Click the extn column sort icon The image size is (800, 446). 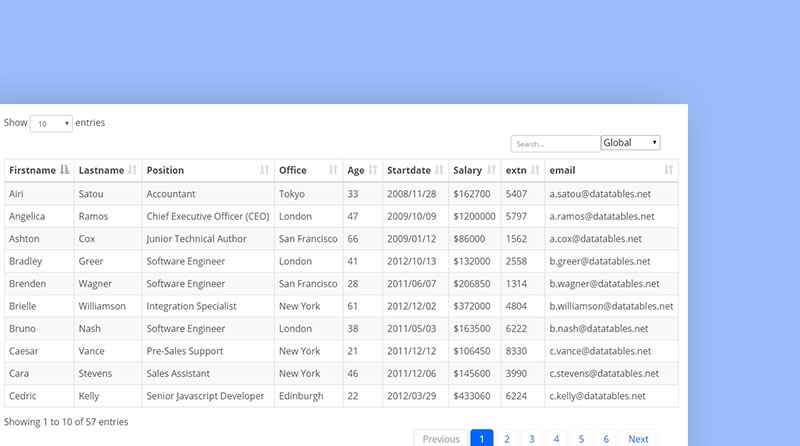coord(535,170)
